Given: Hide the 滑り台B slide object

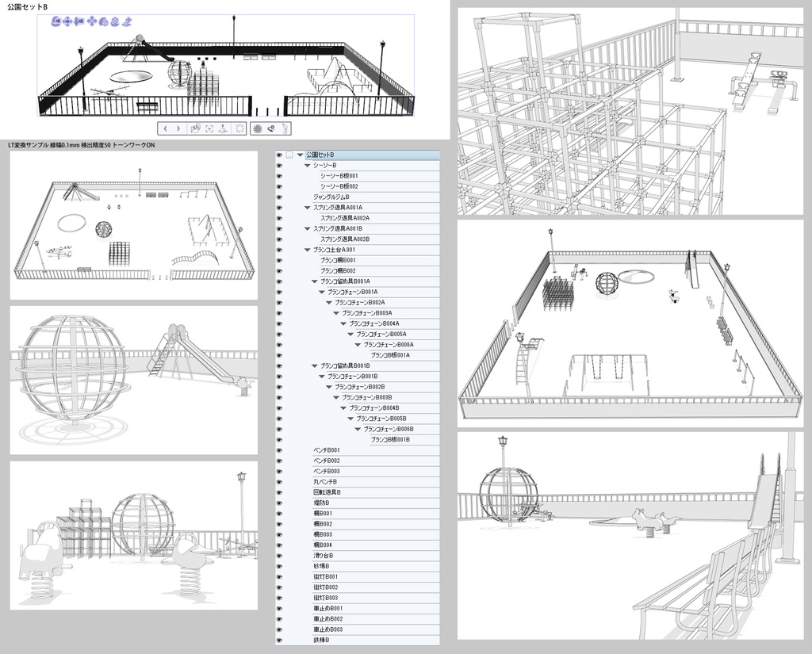Looking at the screenshot, I should point(280,556).
